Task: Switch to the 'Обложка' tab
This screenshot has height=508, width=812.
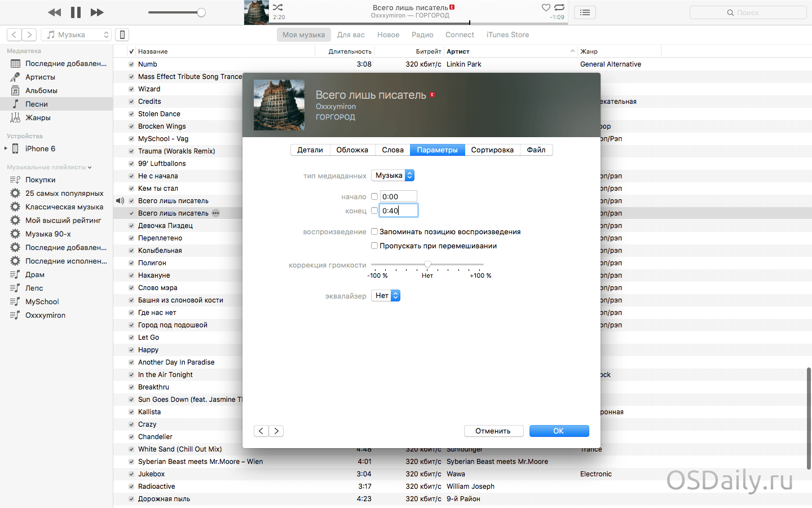Action: pos(352,150)
